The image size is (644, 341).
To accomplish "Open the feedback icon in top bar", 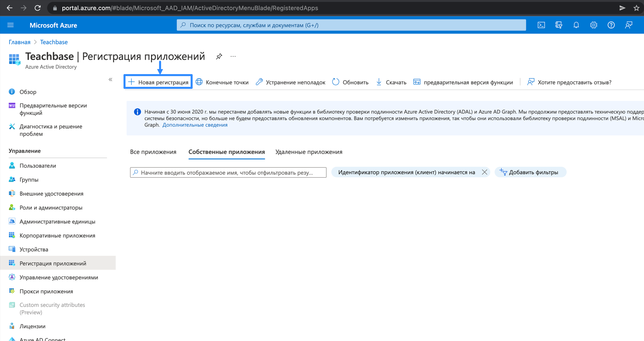I will (629, 25).
